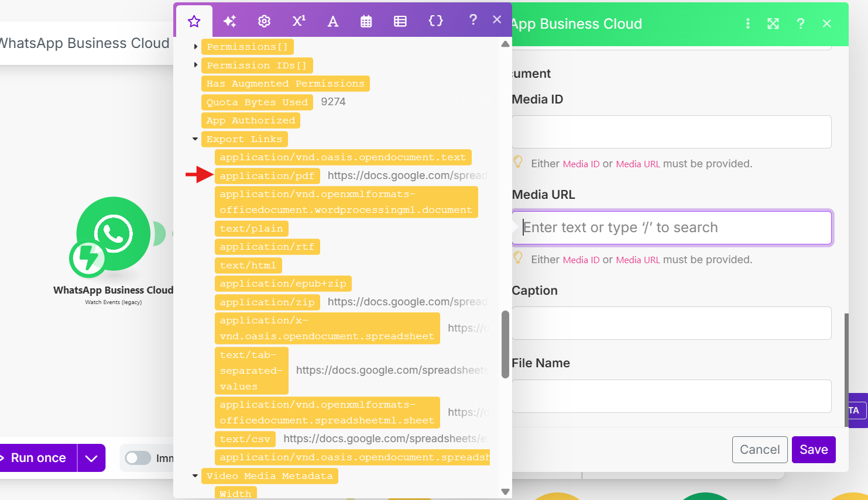Click the Media ID input field

tap(671, 132)
